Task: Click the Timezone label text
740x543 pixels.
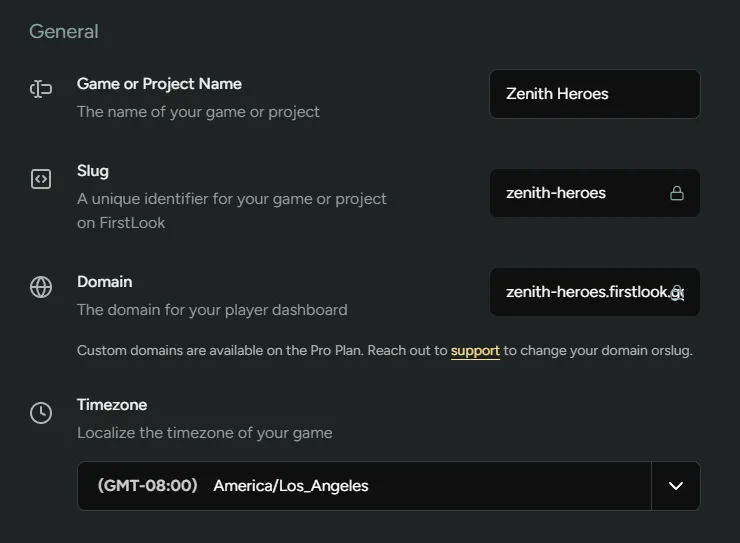Action: (112, 405)
